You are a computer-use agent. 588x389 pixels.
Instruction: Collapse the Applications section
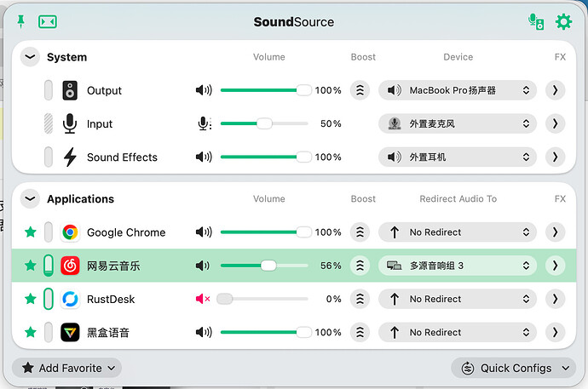[30, 199]
